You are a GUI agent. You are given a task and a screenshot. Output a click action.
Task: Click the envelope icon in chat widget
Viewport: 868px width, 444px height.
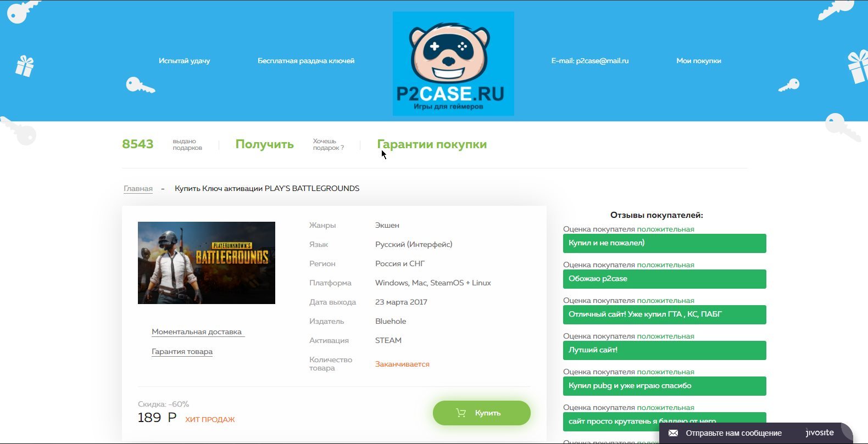673,433
